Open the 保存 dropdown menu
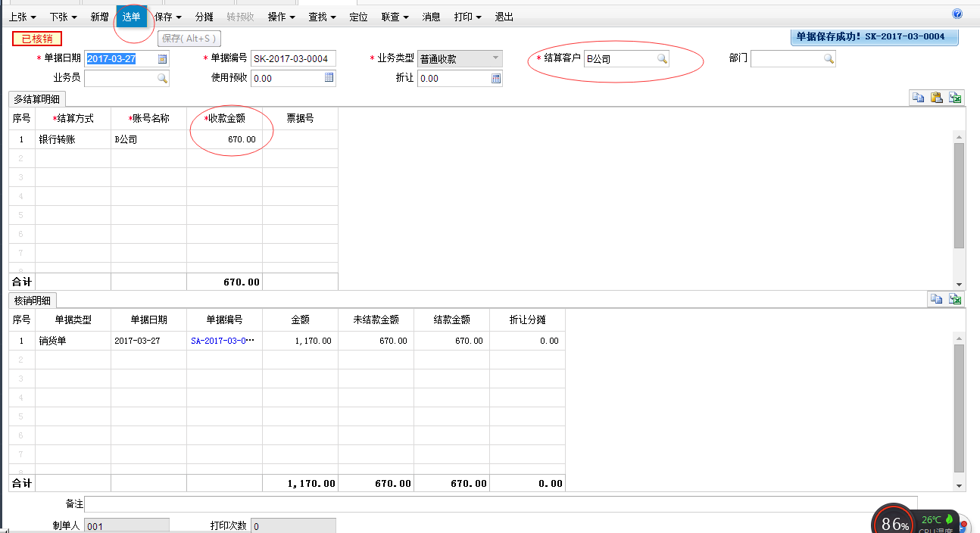 167,17
